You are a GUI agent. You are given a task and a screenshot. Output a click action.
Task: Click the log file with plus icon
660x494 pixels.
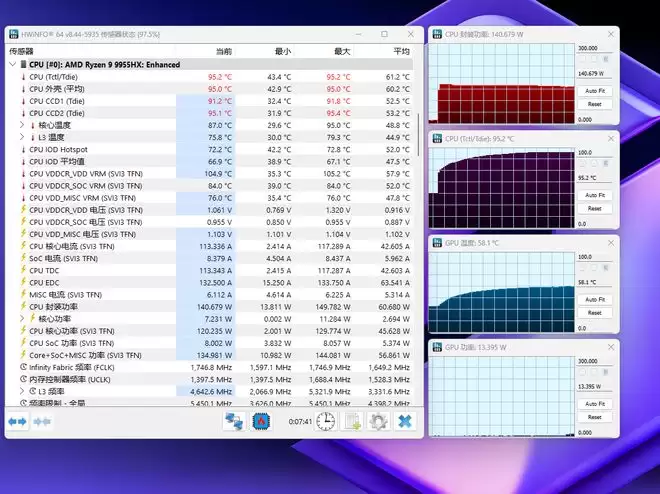tap(352, 421)
